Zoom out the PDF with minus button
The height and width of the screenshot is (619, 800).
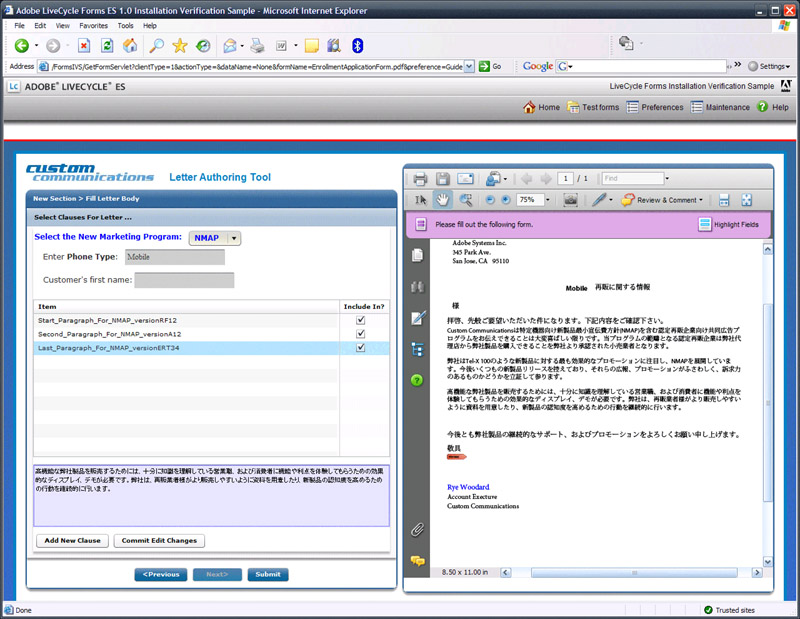click(x=490, y=200)
